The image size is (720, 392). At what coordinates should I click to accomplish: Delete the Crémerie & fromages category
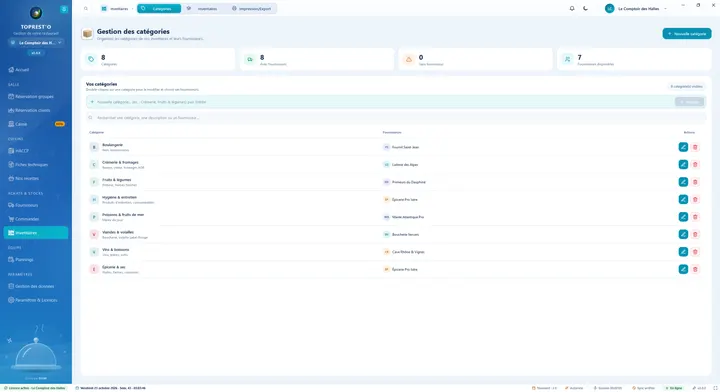coord(695,164)
